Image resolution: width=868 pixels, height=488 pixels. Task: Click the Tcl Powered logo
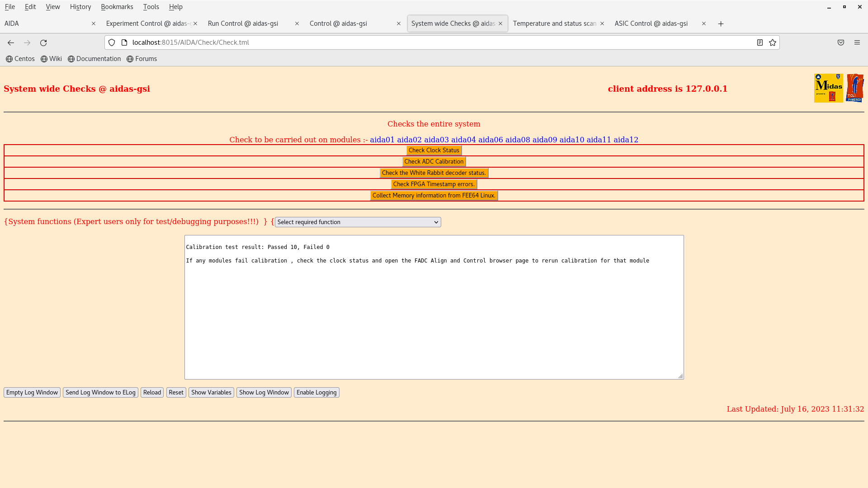coord(855,88)
